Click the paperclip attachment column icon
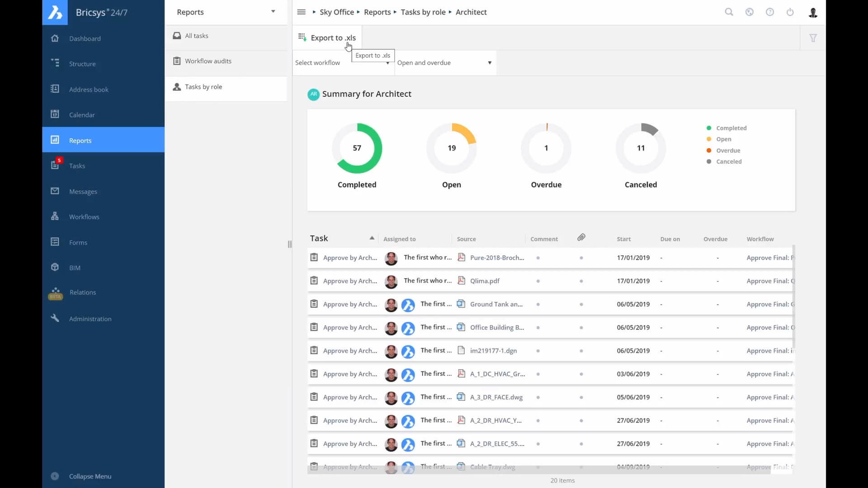The height and width of the screenshot is (488, 868). point(581,238)
